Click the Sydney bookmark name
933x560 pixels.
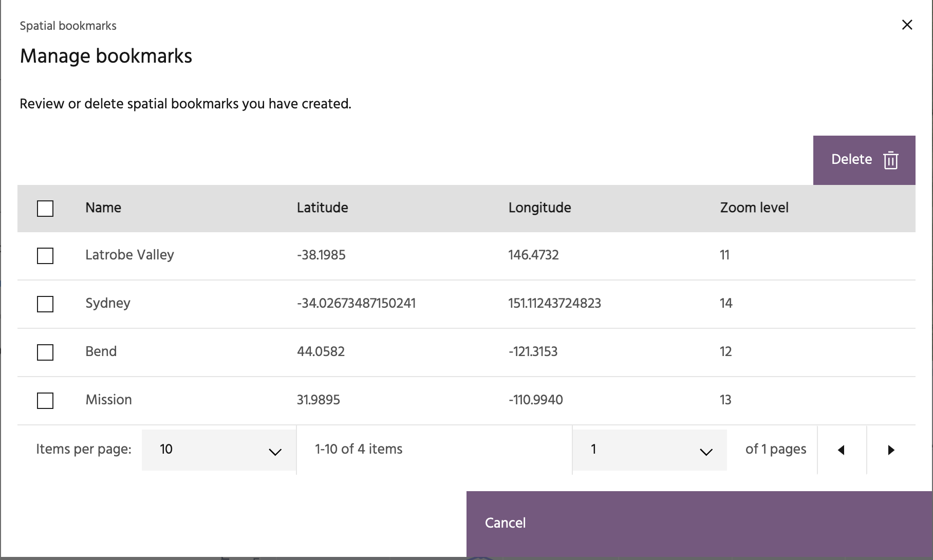tap(108, 303)
